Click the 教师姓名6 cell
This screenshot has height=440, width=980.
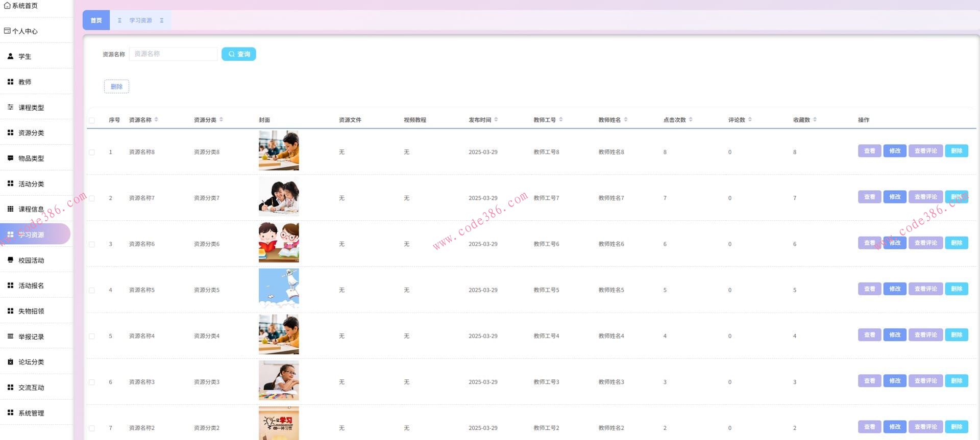pos(611,244)
